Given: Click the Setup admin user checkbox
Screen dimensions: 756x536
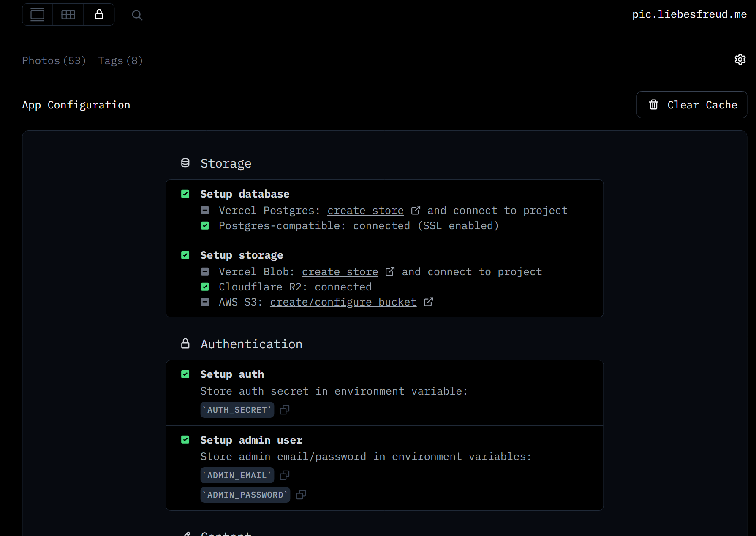Looking at the screenshot, I should tap(185, 440).
